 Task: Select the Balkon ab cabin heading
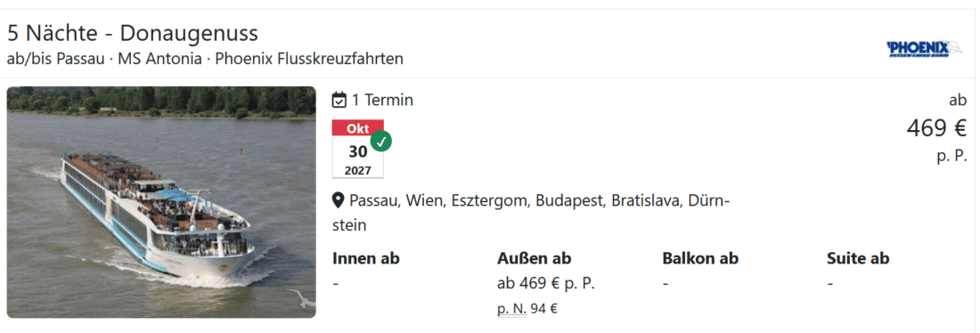(x=700, y=258)
